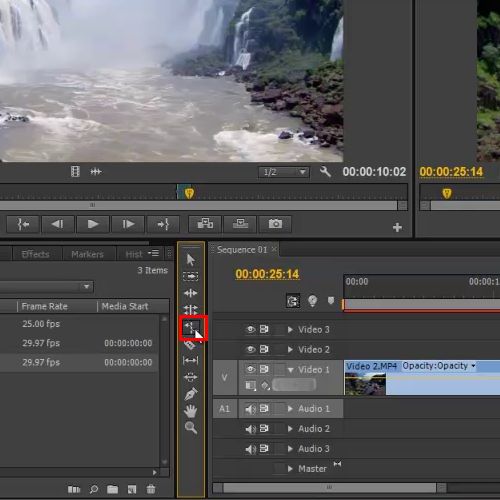
Task: Select the Zoom magnifier tool
Action: (x=191, y=427)
